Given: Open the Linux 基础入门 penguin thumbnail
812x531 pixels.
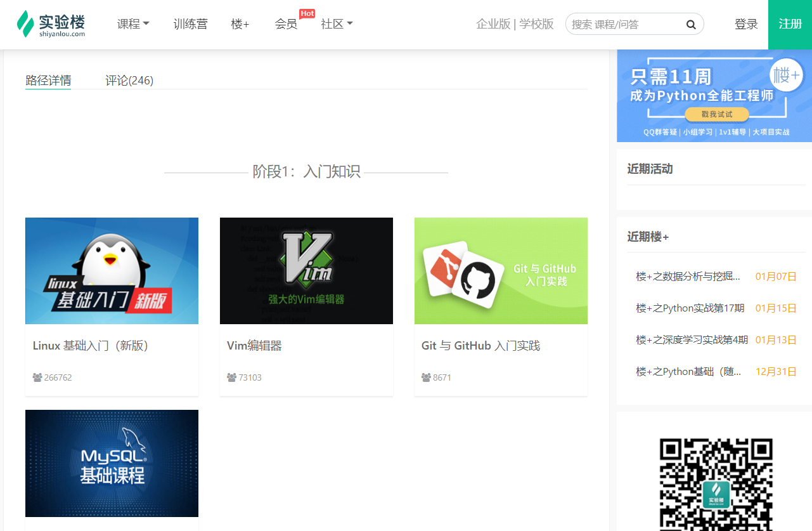Looking at the screenshot, I should (112, 271).
